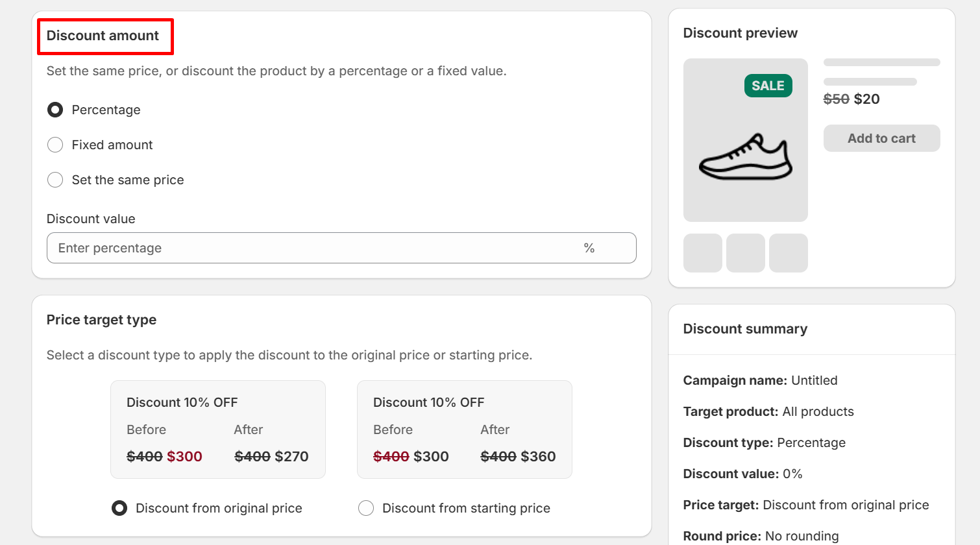The image size is (980, 545).
Task: Click the Price target type heading
Action: click(101, 320)
